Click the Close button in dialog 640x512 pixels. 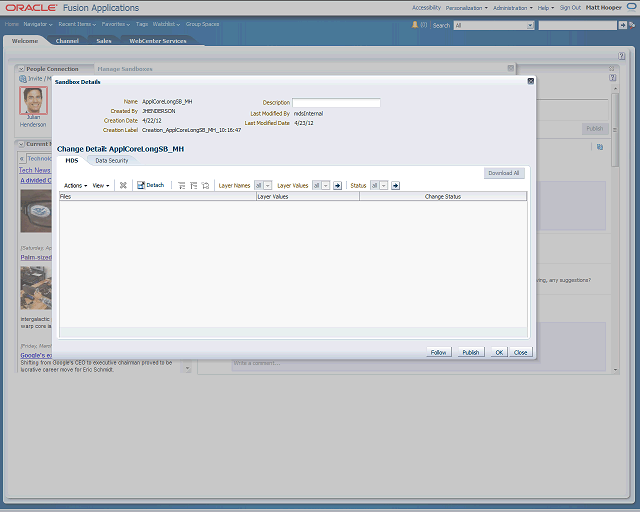pos(520,352)
